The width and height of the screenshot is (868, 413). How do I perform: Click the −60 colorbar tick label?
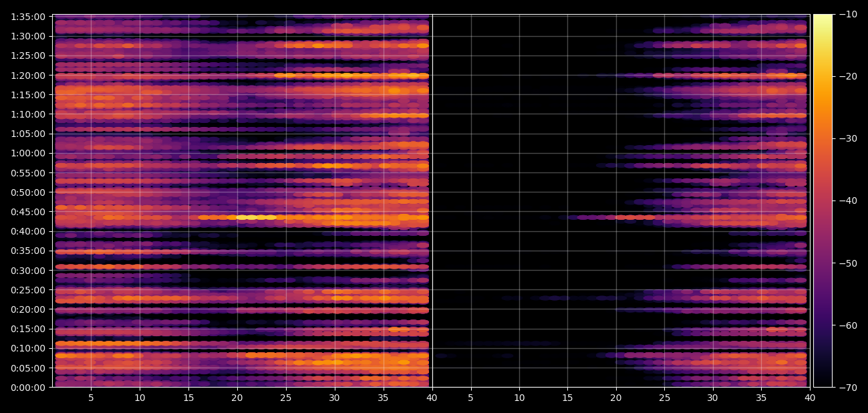coord(848,325)
